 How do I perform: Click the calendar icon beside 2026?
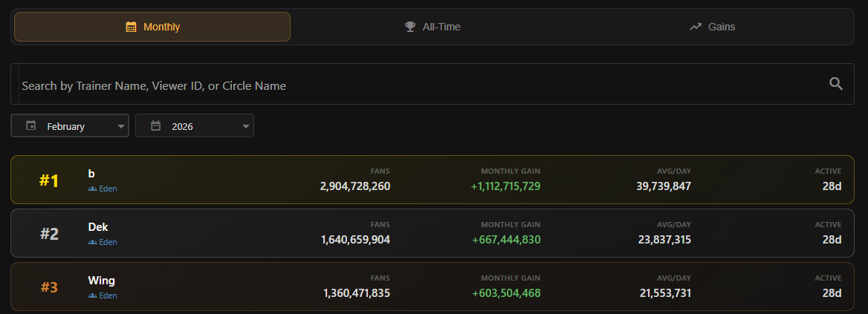click(155, 125)
